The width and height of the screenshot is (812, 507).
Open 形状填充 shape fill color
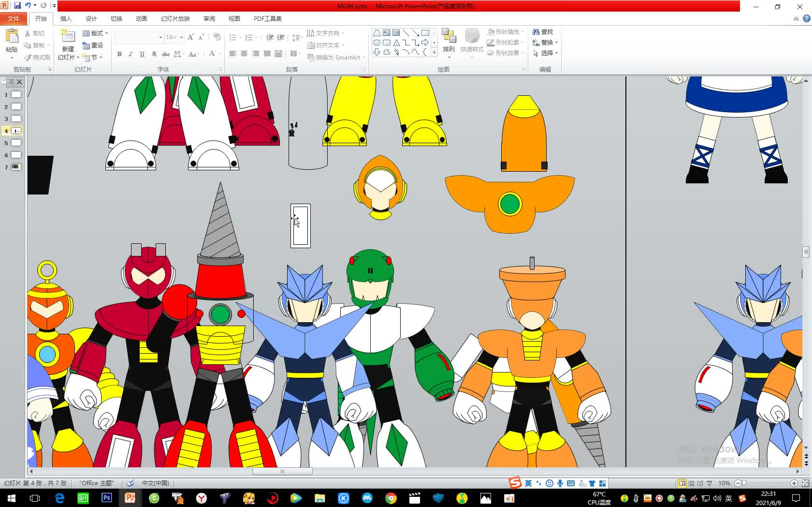pyautogui.click(x=506, y=32)
